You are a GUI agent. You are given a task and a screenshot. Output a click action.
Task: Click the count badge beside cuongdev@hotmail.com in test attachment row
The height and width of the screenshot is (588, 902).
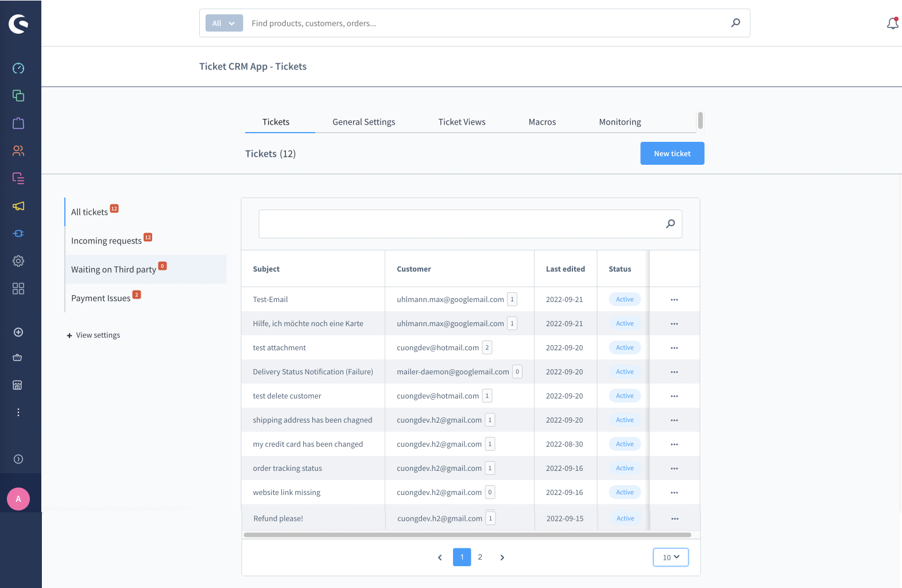pyautogui.click(x=487, y=347)
